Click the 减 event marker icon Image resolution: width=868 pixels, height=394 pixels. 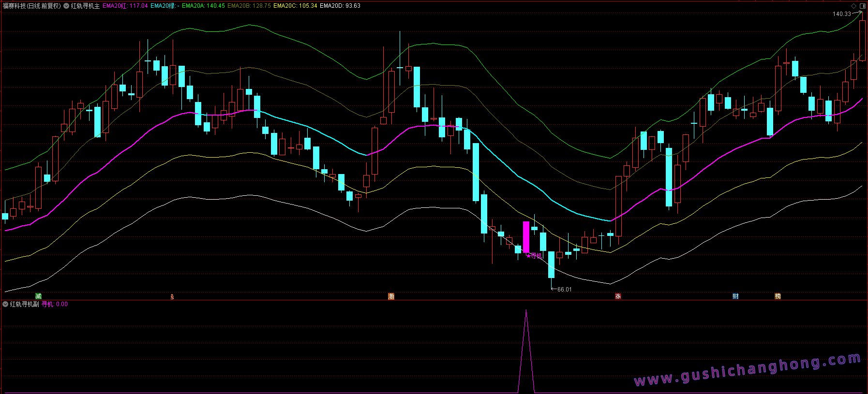pos(39,296)
